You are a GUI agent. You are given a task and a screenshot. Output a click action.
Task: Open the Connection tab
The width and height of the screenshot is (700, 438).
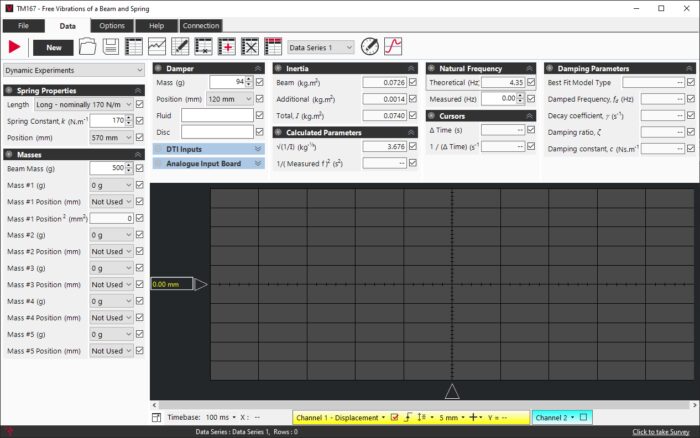click(x=201, y=25)
